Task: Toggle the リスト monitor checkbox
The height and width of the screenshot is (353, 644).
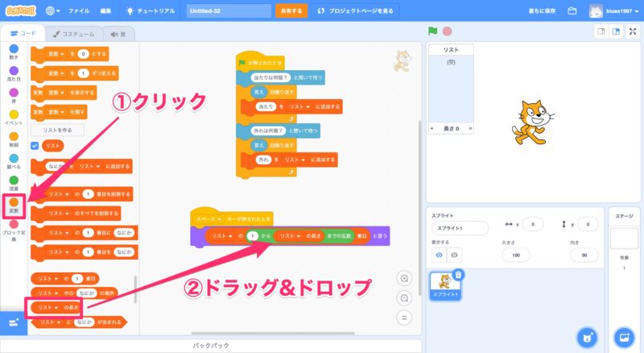Action: [35, 146]
